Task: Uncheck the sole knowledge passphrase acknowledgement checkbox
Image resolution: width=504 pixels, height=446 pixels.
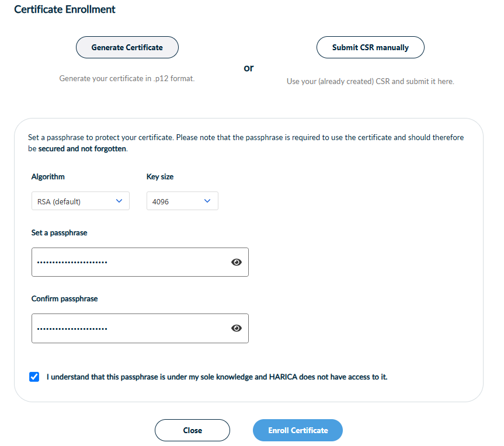Action: tap(34, 377)
